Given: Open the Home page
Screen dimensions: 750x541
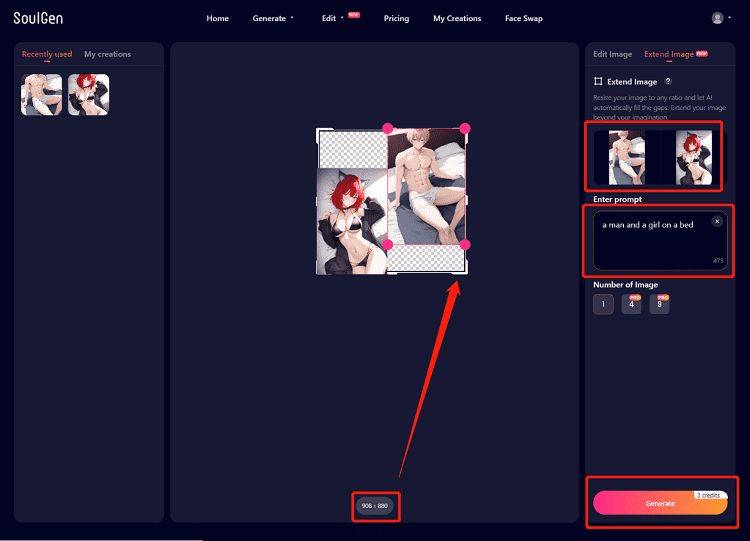Looking at the screenshot, I should point(218,18).
